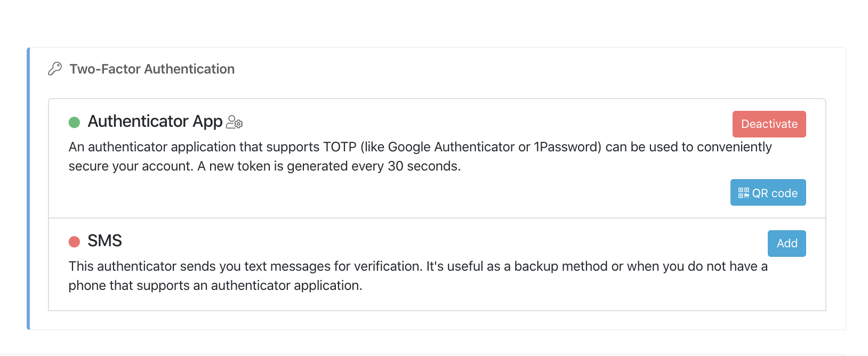Show the QR code
The image size is (868, 356).
[768, 192]
